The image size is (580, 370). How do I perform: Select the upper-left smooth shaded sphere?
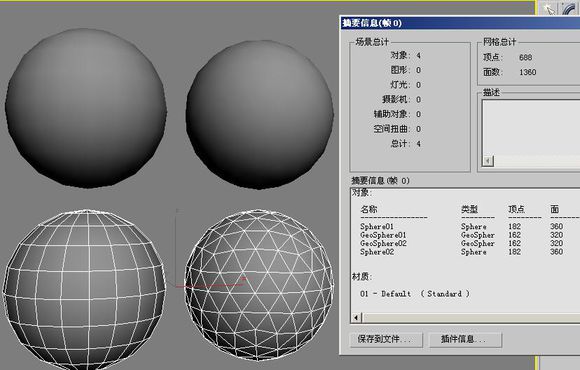coord(86,108)
